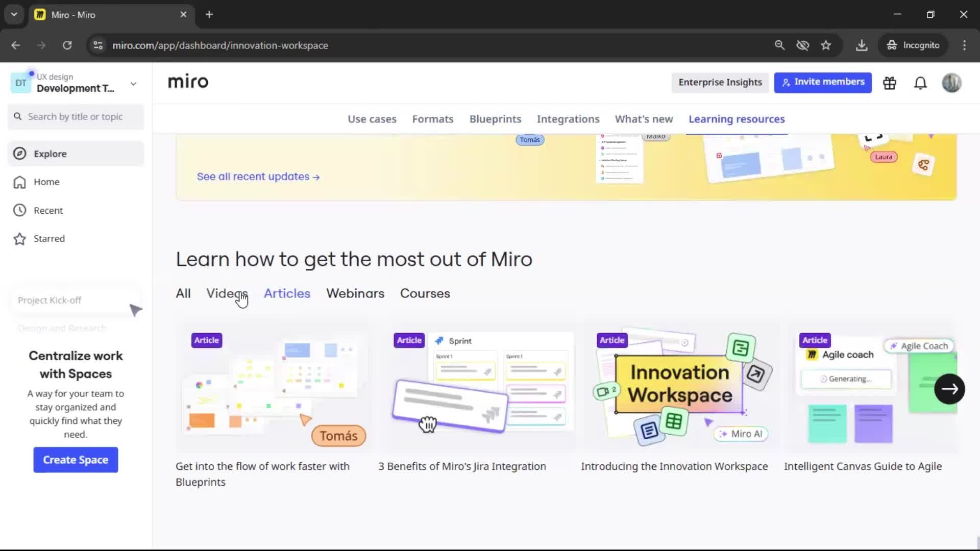Open user profile avatar
The height and width of the screenshot is (551, 980).
(951, 83)
